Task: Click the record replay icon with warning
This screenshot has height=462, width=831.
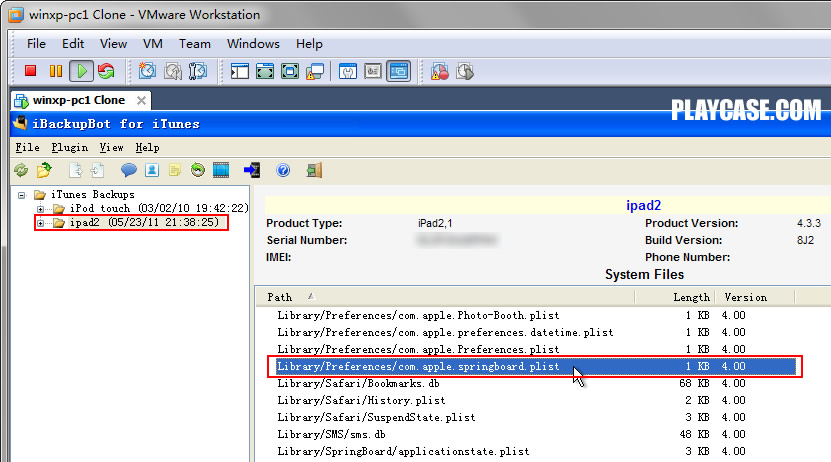Action: [439, 72]
